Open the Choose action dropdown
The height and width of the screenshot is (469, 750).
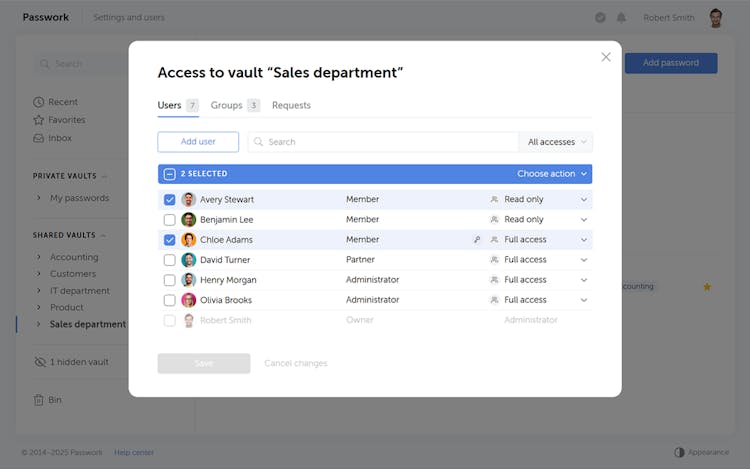pyautogui.click(x=553, y=174)
